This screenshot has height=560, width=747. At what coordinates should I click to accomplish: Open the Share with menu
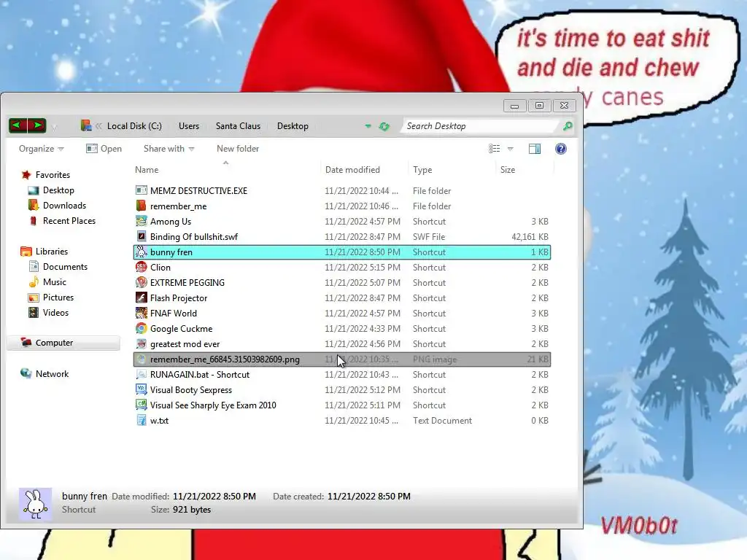[x=169, y=149]
